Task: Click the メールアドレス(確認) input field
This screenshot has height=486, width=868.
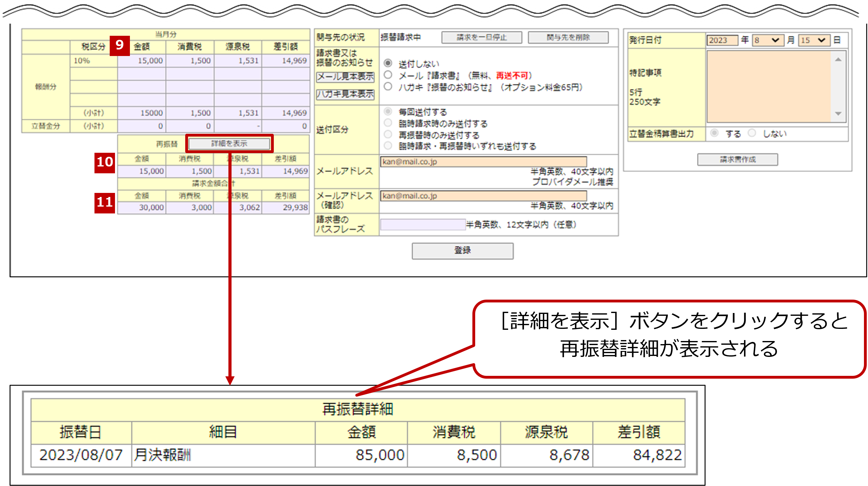Action: click(483, 196)
